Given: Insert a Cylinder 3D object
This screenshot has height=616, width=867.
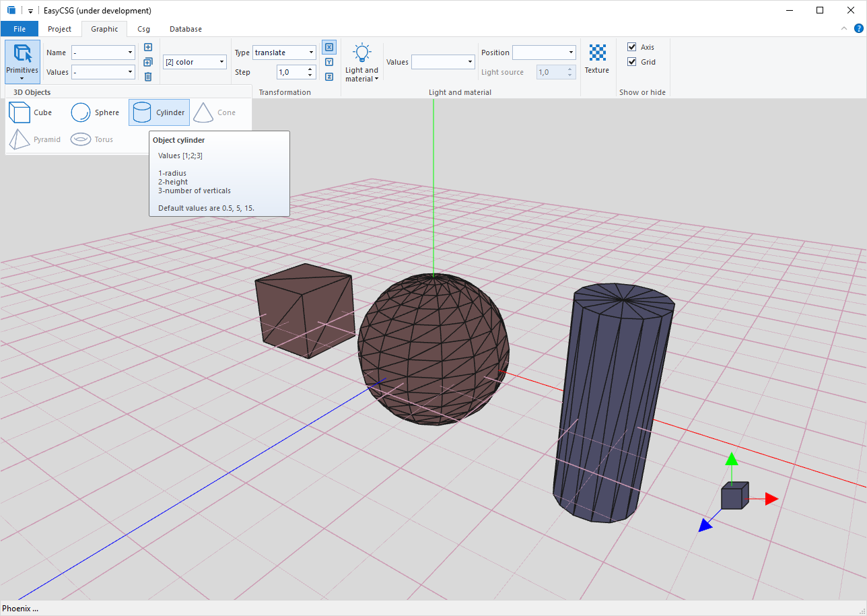Looking at the screenshot, I should pyautogui.click(x=159, y=112).
